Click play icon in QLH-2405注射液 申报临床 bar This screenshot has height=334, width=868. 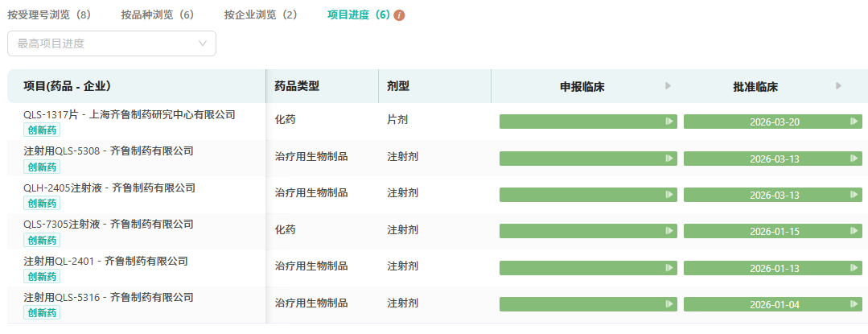click(x=668, y=195)
